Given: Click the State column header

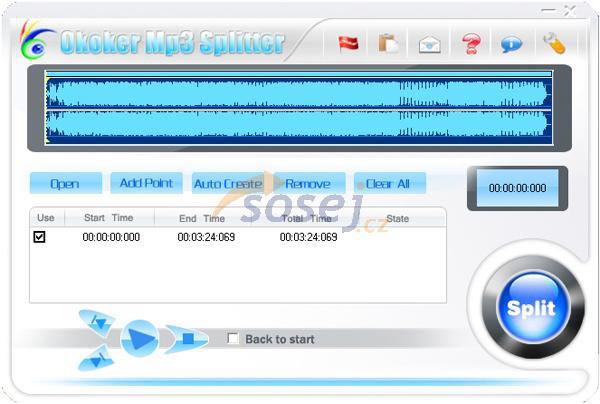Looking at the screenshot, I should pos(398,218).
